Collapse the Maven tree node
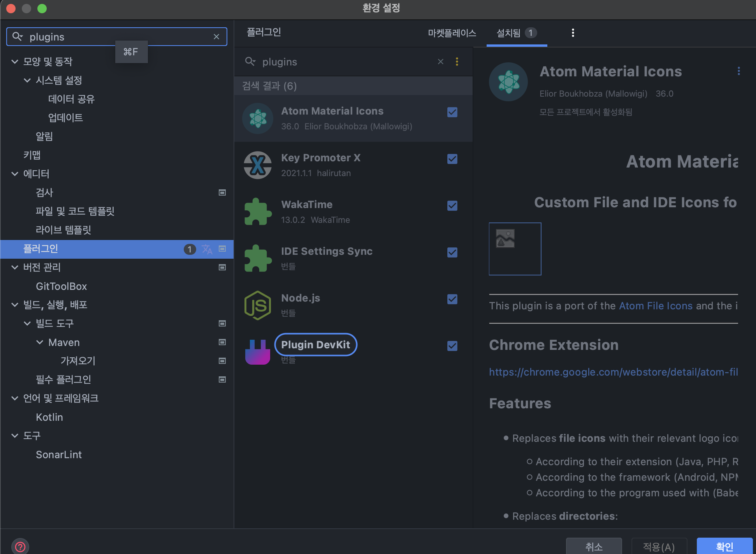 40,342
